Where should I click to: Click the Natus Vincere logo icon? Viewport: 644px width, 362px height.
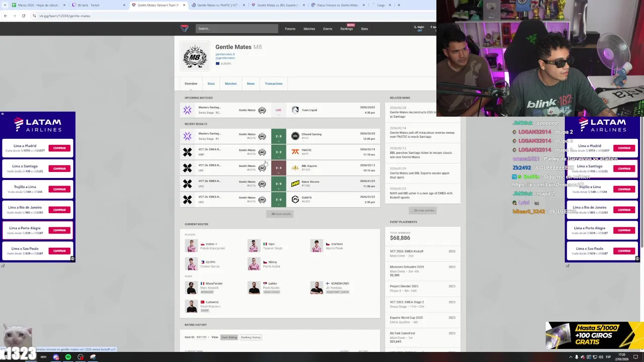[x=295, y=184]
